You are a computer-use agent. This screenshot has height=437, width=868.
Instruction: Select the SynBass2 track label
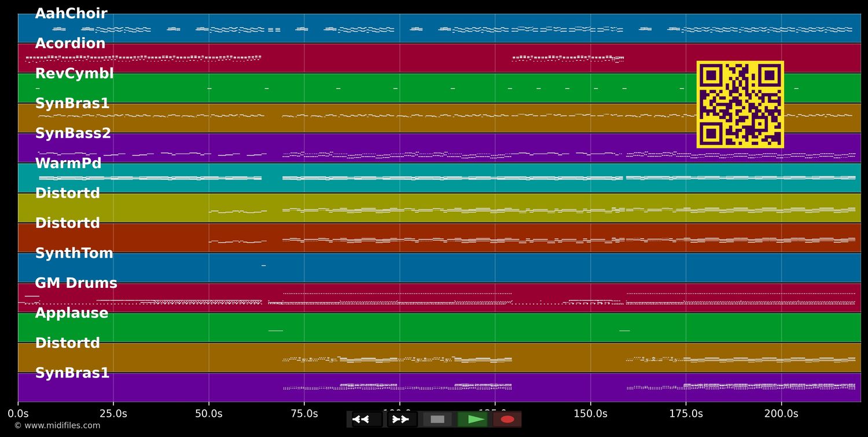[x=73, y=134]
